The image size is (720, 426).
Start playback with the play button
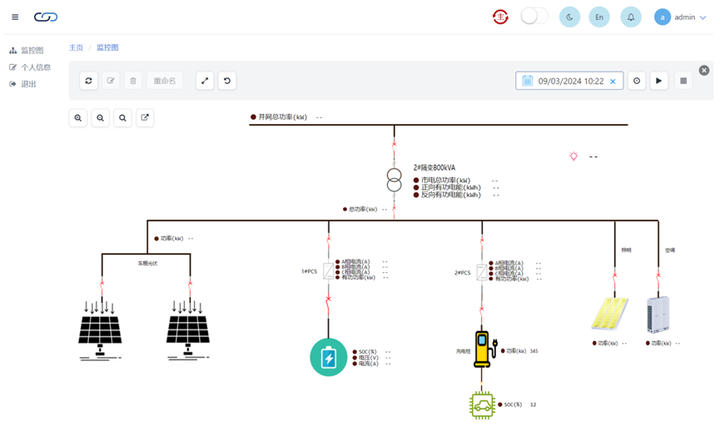[x=659, y=81]
